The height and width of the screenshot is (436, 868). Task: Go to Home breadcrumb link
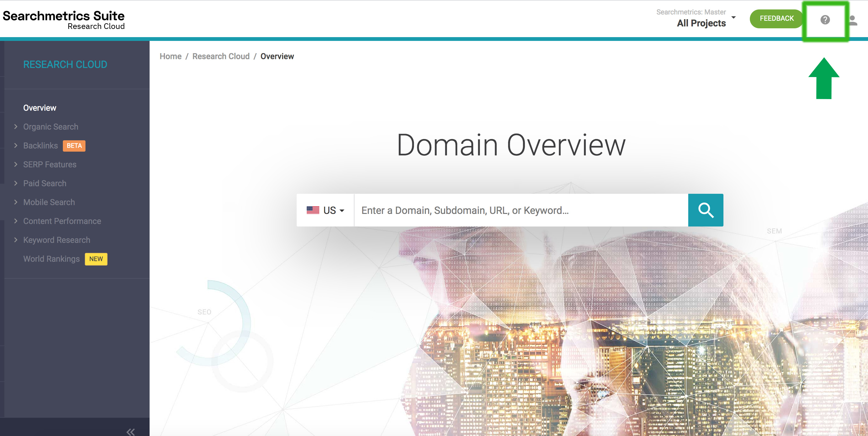[x=171, y=56]
